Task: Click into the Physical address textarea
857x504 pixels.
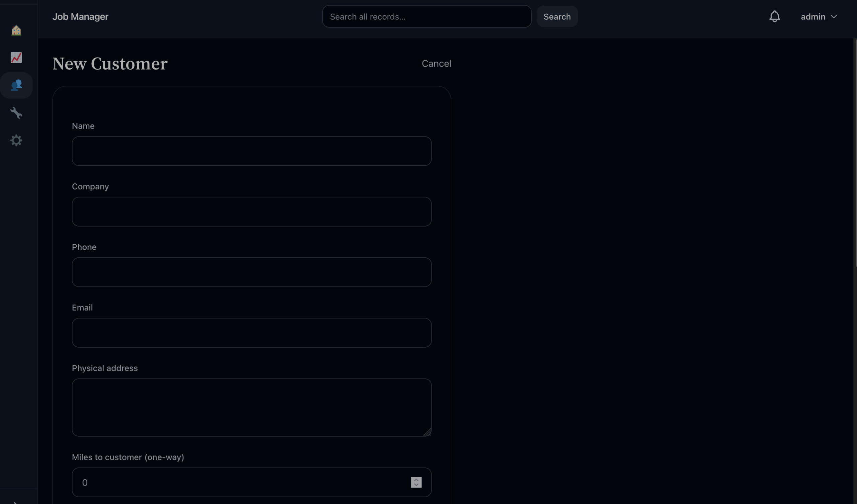Action: point(251,407)
